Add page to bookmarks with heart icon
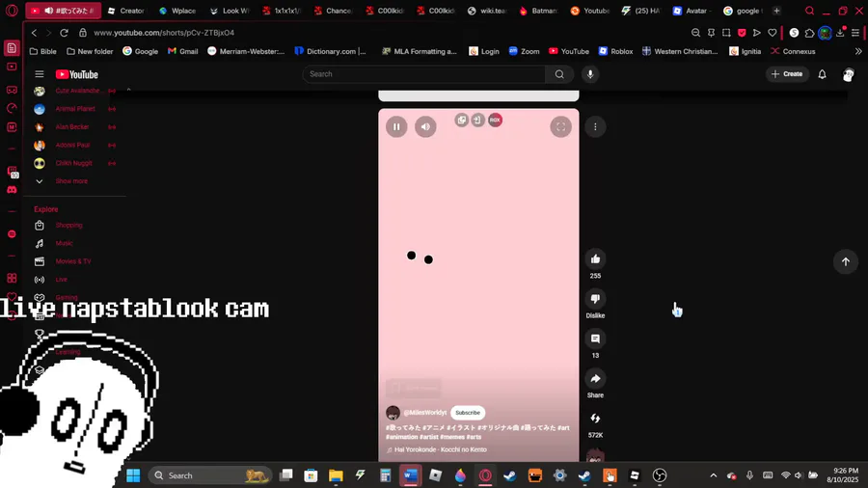 [773, 33]
